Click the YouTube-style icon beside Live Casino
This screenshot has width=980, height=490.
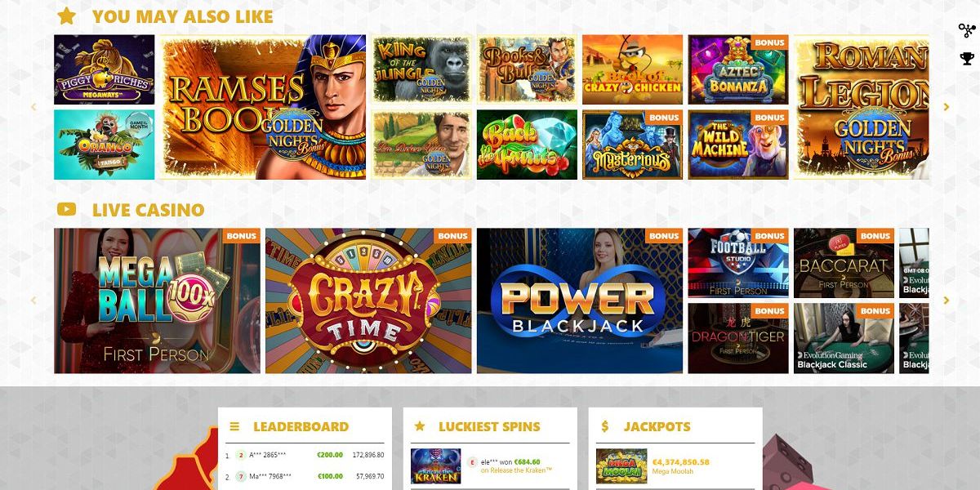coord(67,210)
